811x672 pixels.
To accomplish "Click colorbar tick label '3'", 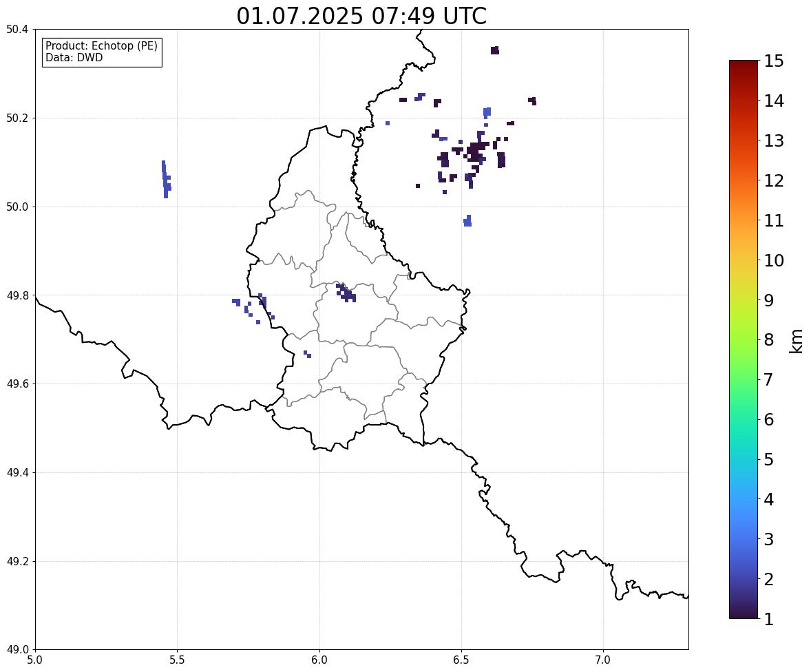I will click(769, 539).
